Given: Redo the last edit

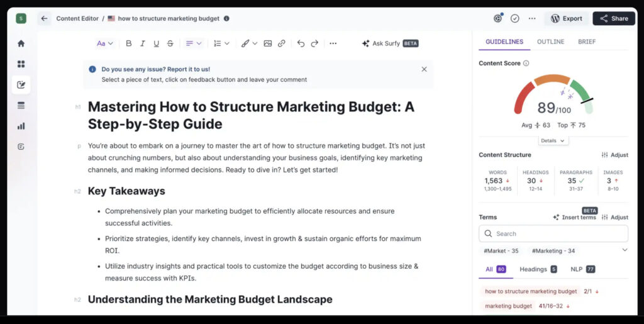Looking at the screenshot, I should tap(314, 43).
